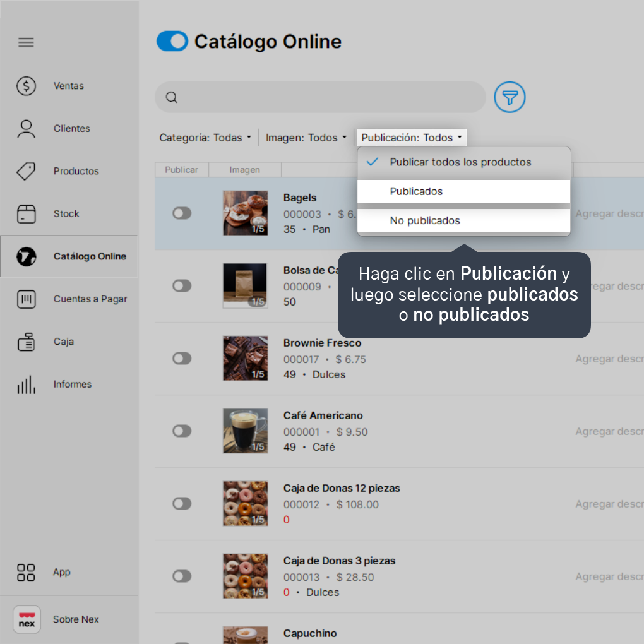Click the Café Americano product name
The height and width of the screenshot is (644, 644).
click(x=323, y=415)
